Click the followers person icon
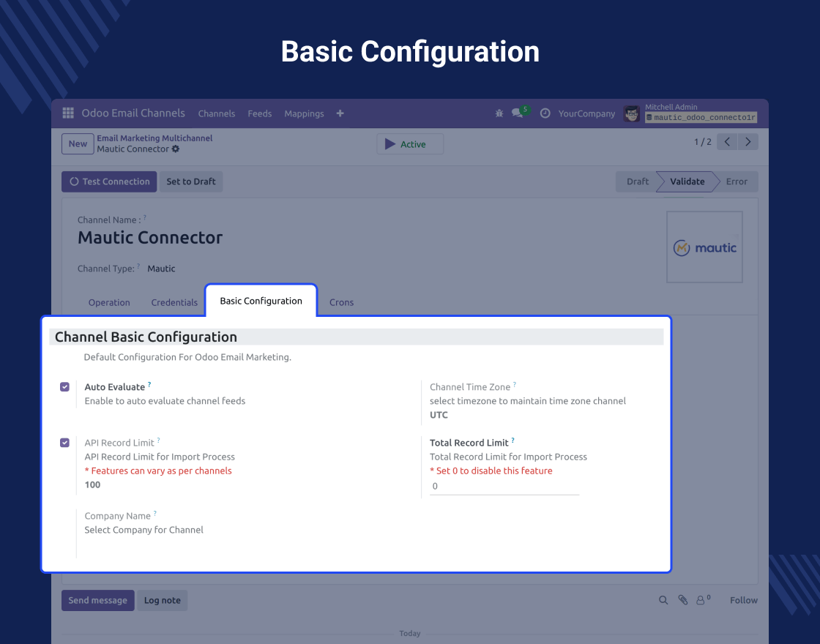820x644 pixels. coord(700,601)
